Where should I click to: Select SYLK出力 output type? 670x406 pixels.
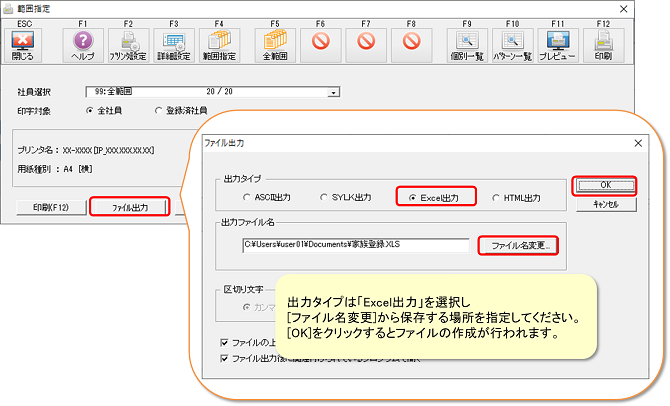[323, 198]
